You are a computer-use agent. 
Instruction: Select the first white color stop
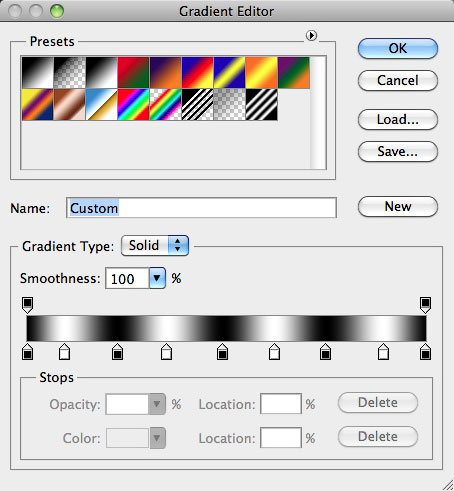[64, 352]
